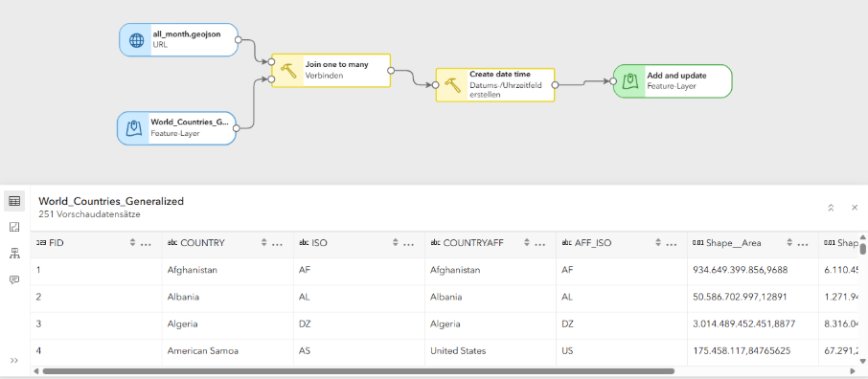Image resolution: width=868 pixels, height=379 pixels.
Task: Click the 251 Vorschaudatensätze record count
Action: 89,214
